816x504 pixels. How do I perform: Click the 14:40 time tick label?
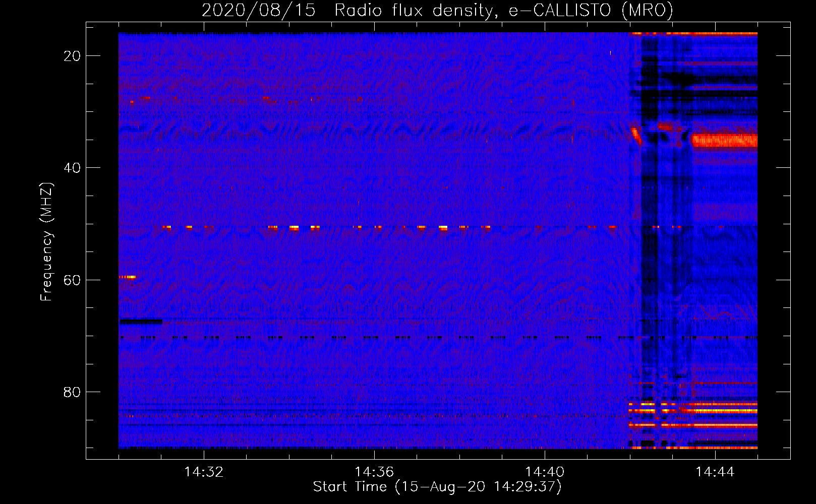(545, 472)
